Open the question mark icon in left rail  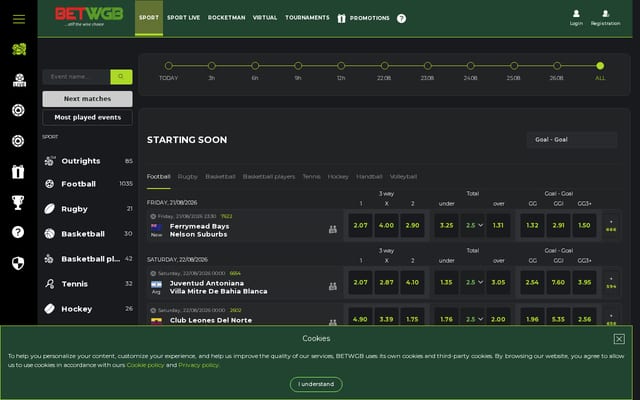click(x=18, y=232)
